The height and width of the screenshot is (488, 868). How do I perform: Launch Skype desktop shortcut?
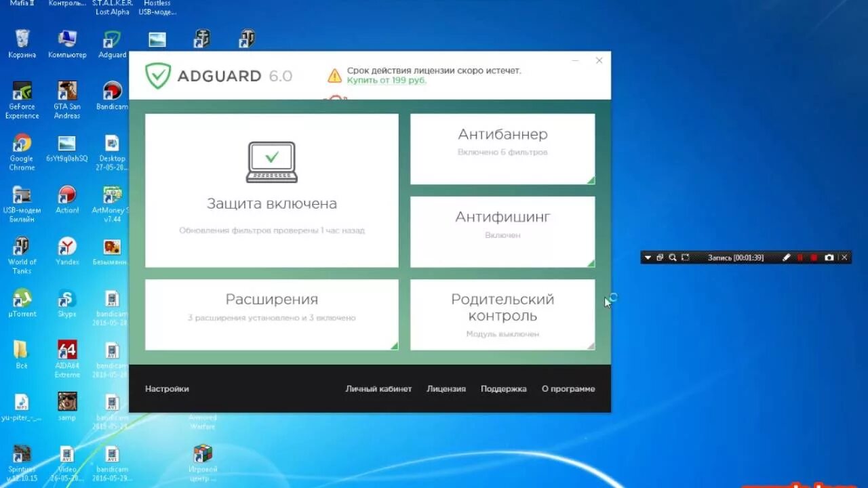[x=67, y=303]
